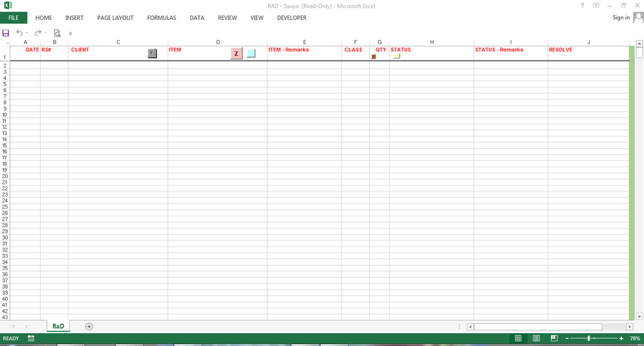The image size is (644, 346).
Task: Redo the last undone action
Action: pyautogui.click(x=38, y=33)
